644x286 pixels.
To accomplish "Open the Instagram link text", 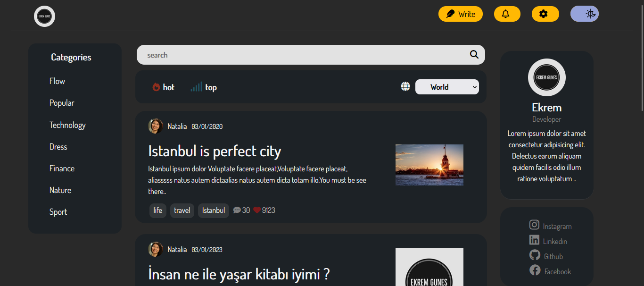I will coord(557,227).
